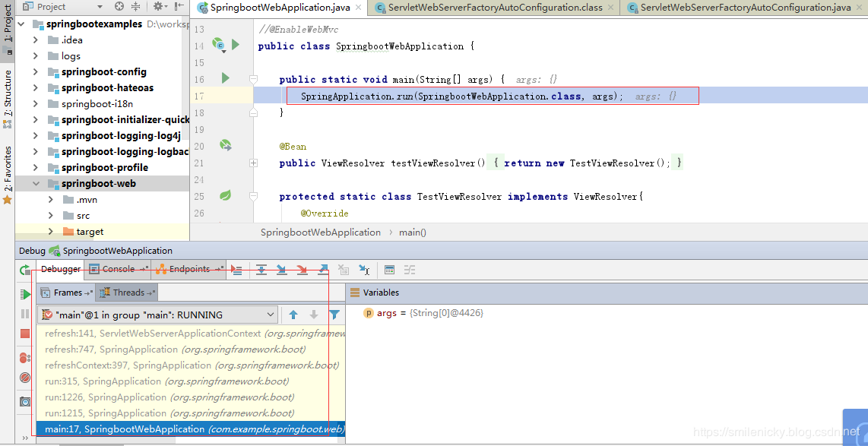Screen dimensions: 868x446
Task: Step Into the method call
Action: click(281, 270)
